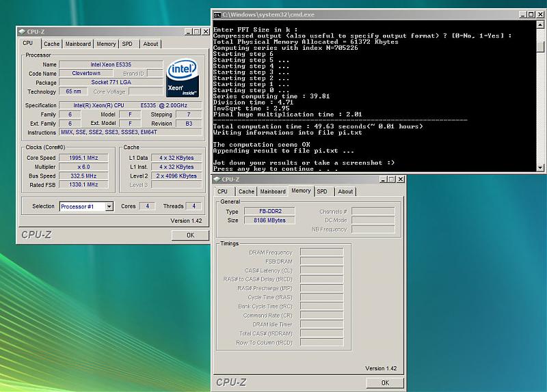This screenshot has width=547, height=392.
Task: Click the Stepping value '7'
Action: [189, 114]
